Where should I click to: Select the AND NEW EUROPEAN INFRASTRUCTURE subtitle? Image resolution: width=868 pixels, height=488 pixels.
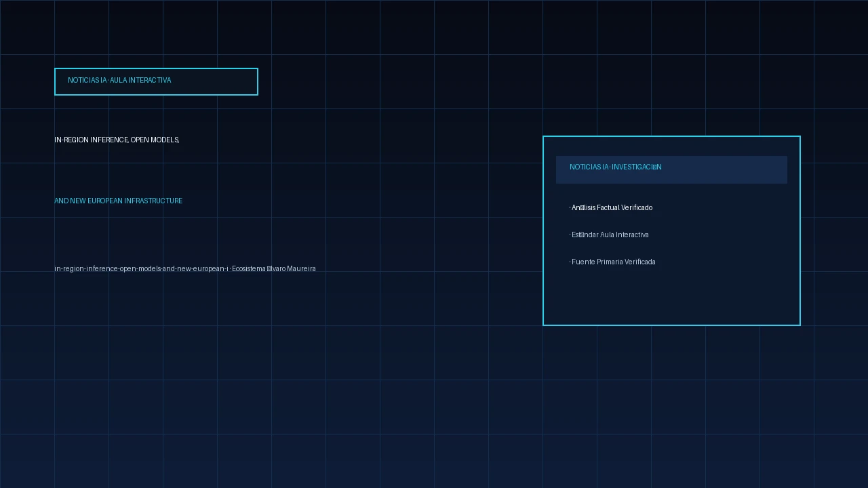pos(118,201)
